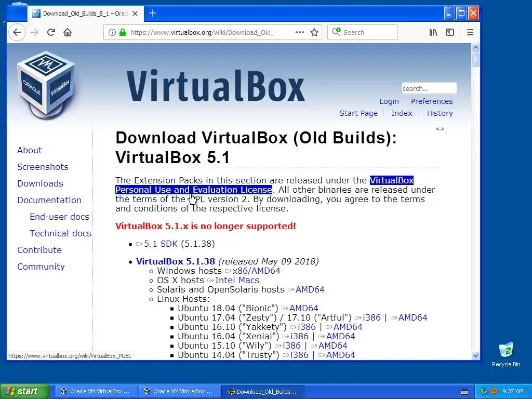The height and width of the screenshot is (399, 532).
Task: Open Contribute in the sidebar
Action: tap(39, 250)
